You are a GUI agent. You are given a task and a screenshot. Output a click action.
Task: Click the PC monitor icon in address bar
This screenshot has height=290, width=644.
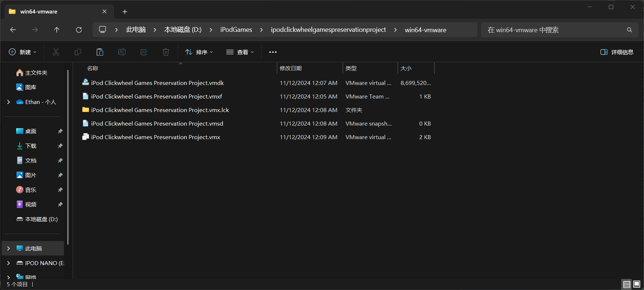tap(103, 30)
